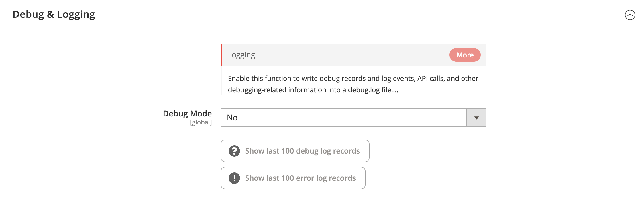The image size is (644, 219).
Task: Click the question mark icon
Action: (234, 151)
